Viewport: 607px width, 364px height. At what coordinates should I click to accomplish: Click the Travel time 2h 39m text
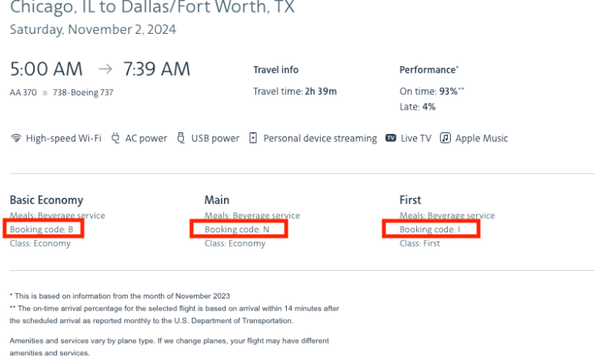point(295,91)
